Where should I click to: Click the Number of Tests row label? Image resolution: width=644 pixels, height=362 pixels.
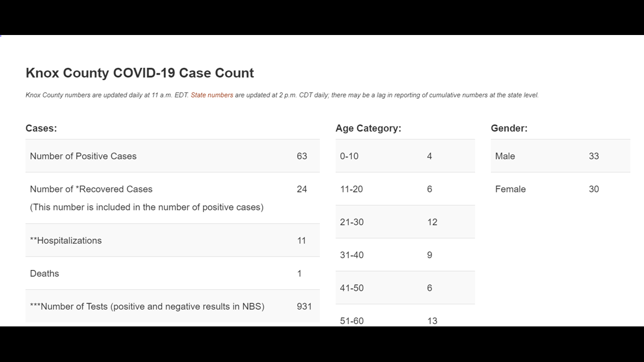[x=147, y=307]
